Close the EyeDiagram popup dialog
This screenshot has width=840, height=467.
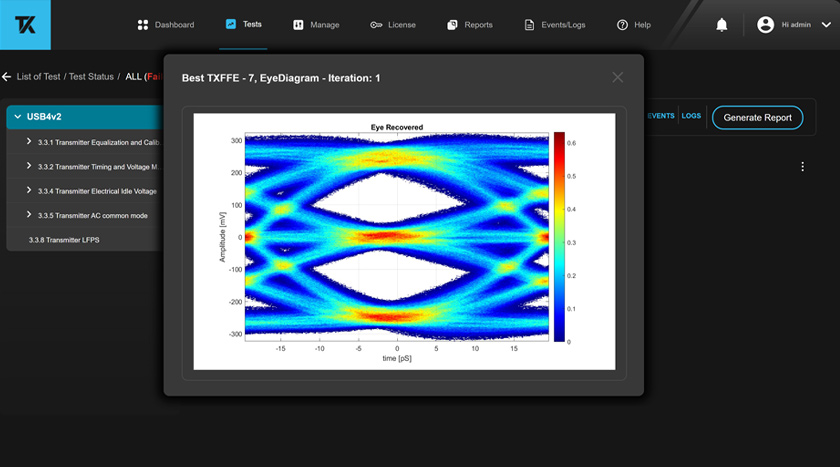point(617,77)
